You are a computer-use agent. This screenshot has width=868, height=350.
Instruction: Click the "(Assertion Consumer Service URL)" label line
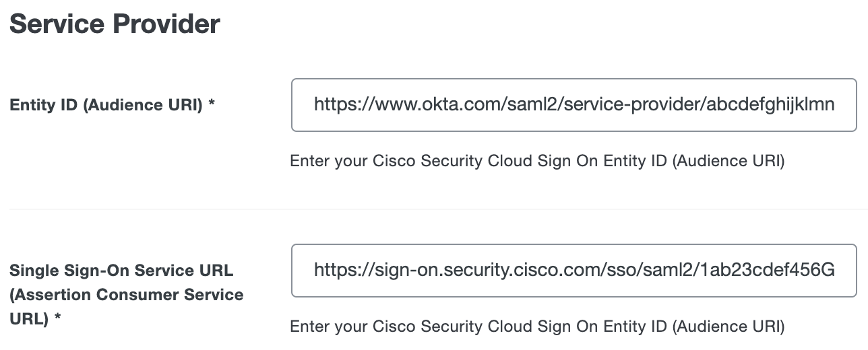127,295
